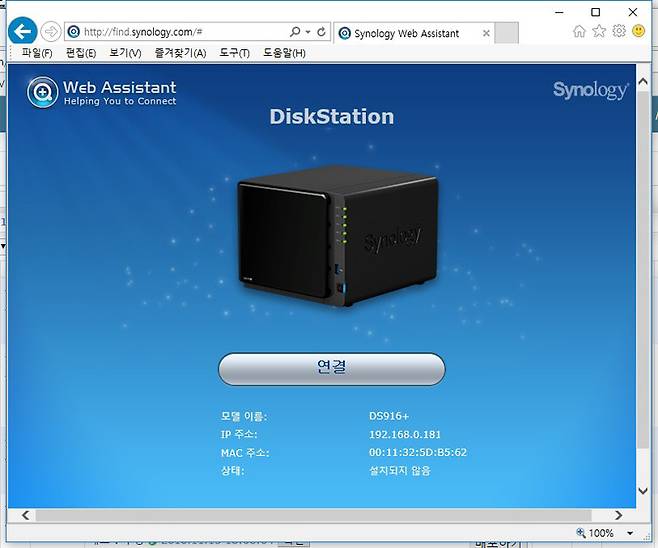Open browser tools via the gear icon
Screen dimensions: 658x548
619,31
